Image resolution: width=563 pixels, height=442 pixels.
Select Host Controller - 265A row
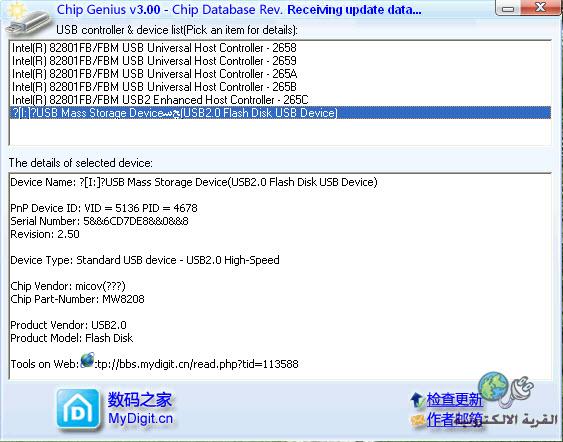point(280,74)
